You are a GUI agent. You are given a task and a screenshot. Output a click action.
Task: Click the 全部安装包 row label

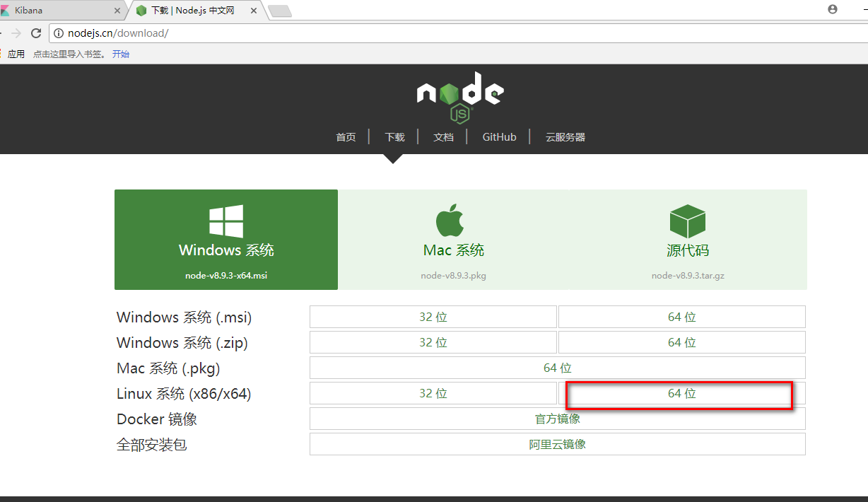click(152, 445)
